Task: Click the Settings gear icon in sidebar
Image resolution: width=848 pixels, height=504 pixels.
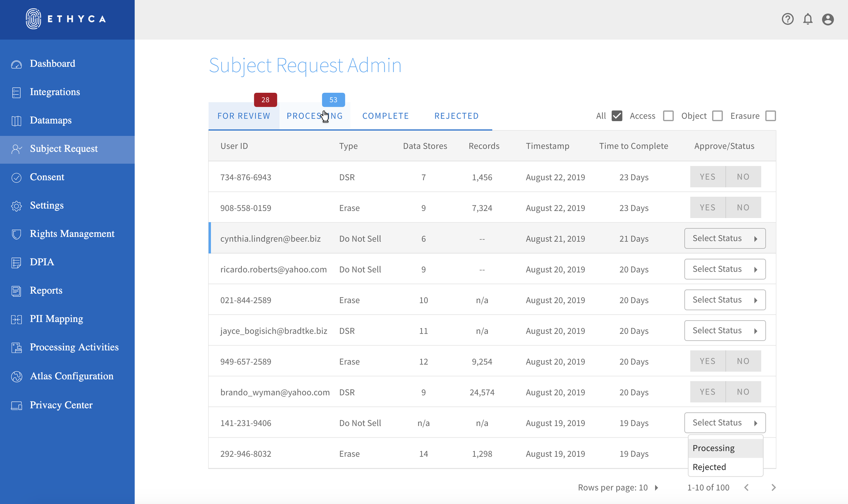Action: click(x=16, y=206)
